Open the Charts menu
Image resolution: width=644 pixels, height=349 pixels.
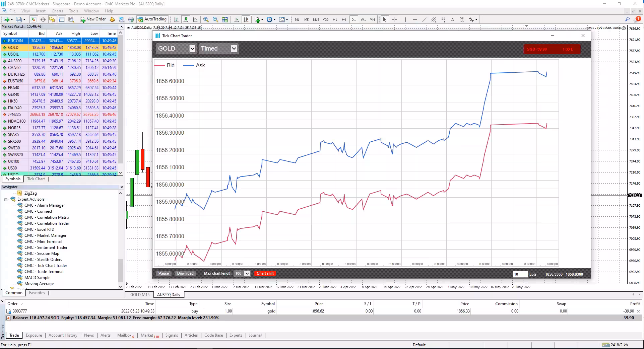point(57,11)
